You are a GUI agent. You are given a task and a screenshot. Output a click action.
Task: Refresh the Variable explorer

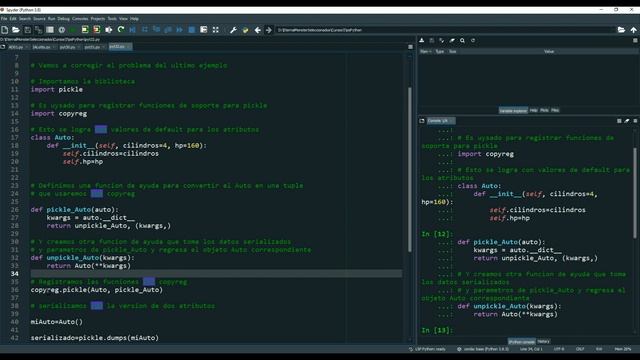473,40
